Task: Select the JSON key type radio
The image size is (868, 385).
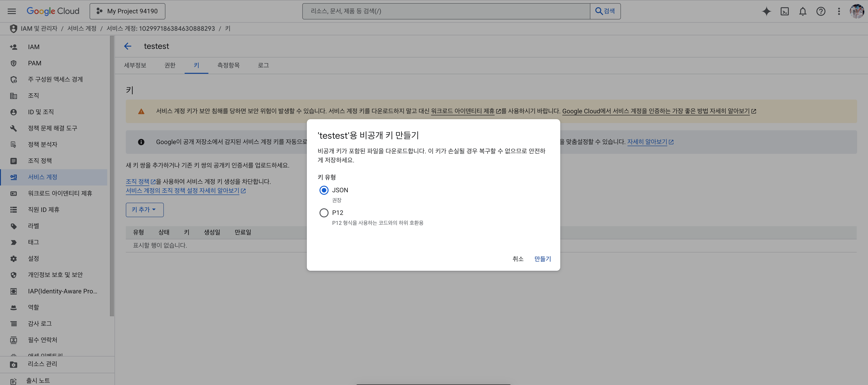Action: click(324, 190)
